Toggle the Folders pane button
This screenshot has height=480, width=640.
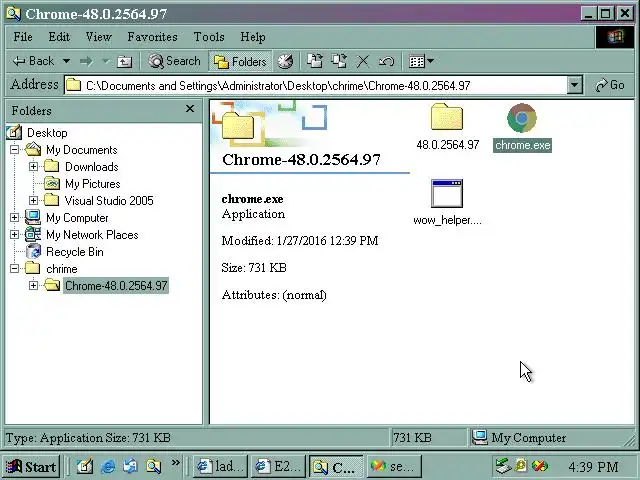tap(240, 61)
